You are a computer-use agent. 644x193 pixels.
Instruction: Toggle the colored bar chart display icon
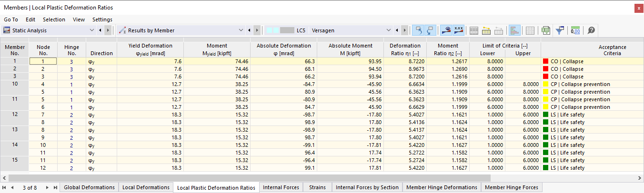[514, 30]
